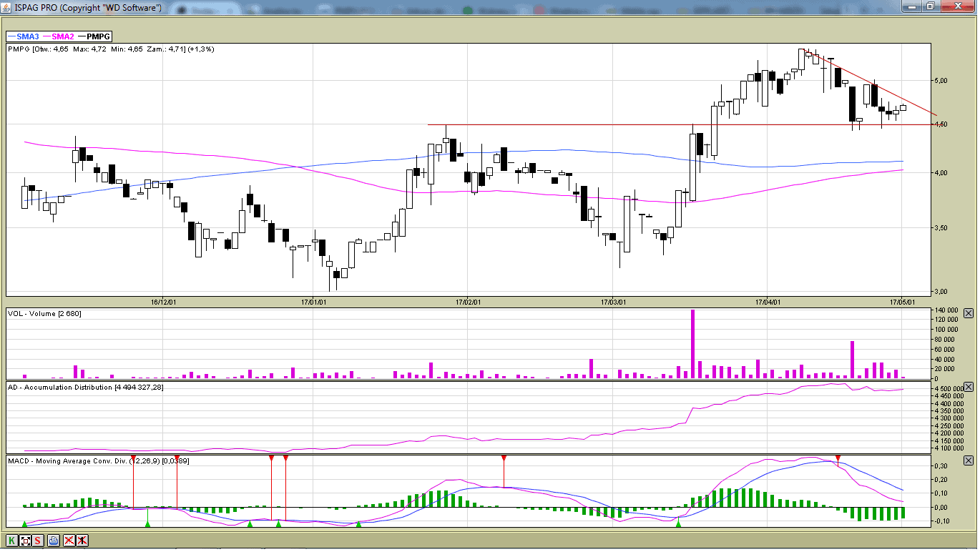Image resolution: width=980 pixels, height=552 pixels.
Task: Close the VOL Volume indicator panel
Action: 969,313
